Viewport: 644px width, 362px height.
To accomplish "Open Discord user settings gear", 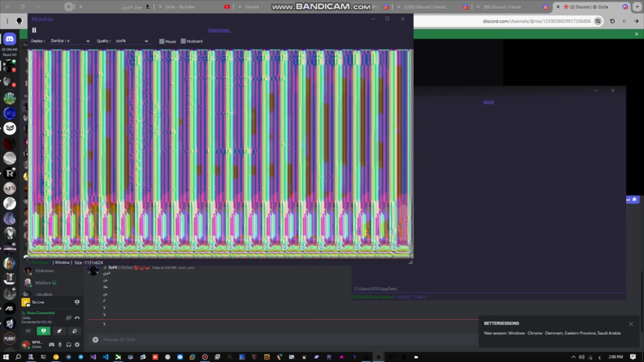I will (77, 344).
